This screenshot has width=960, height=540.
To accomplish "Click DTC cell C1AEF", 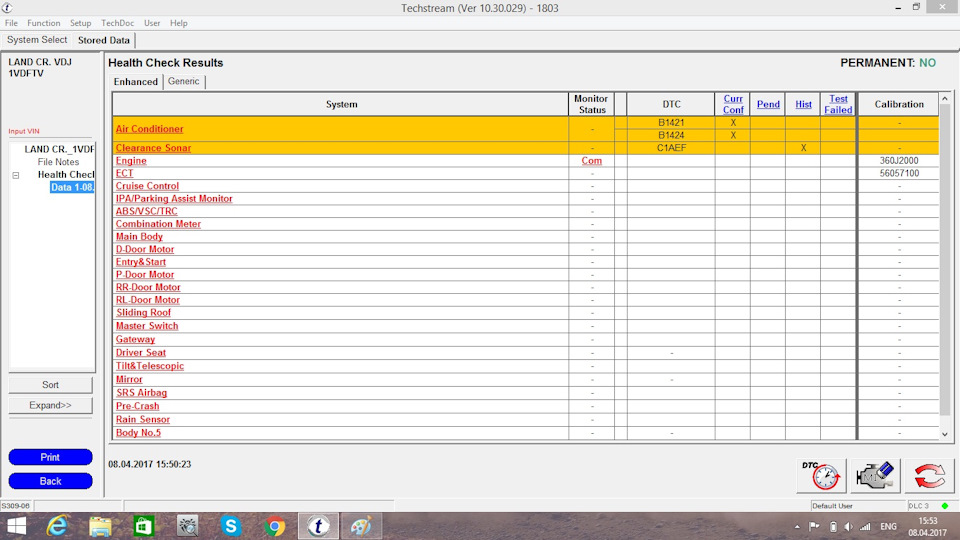I will (671, 148).
